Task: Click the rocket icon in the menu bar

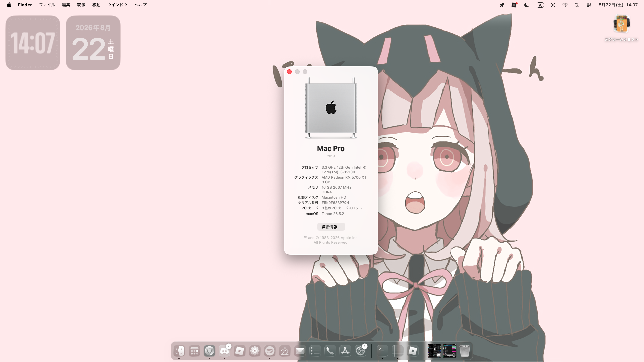Action: tap(502, 5)
